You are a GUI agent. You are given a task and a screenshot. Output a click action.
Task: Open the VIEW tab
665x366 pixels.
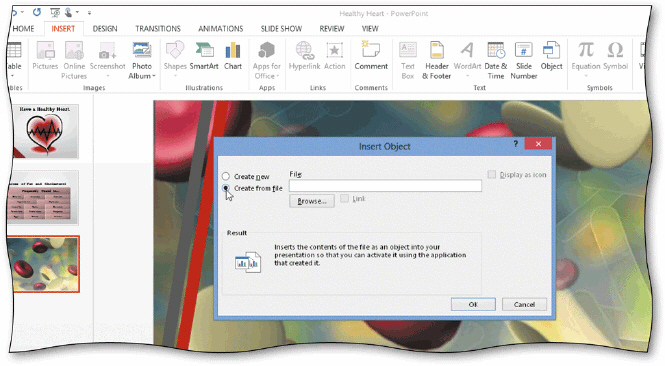coord(370,29)
